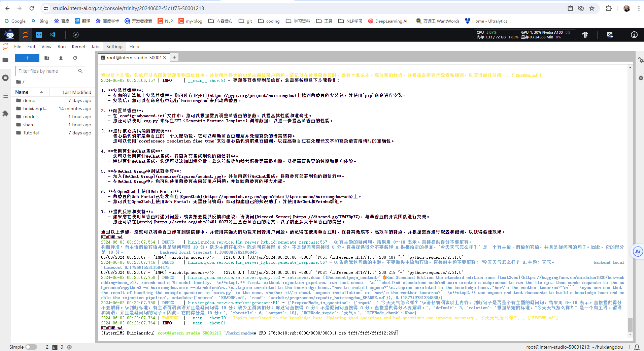Click the terminals count icon in status bar
Image resolution: width=644 pixels, height=351 pixels.
tap(55, 347)
